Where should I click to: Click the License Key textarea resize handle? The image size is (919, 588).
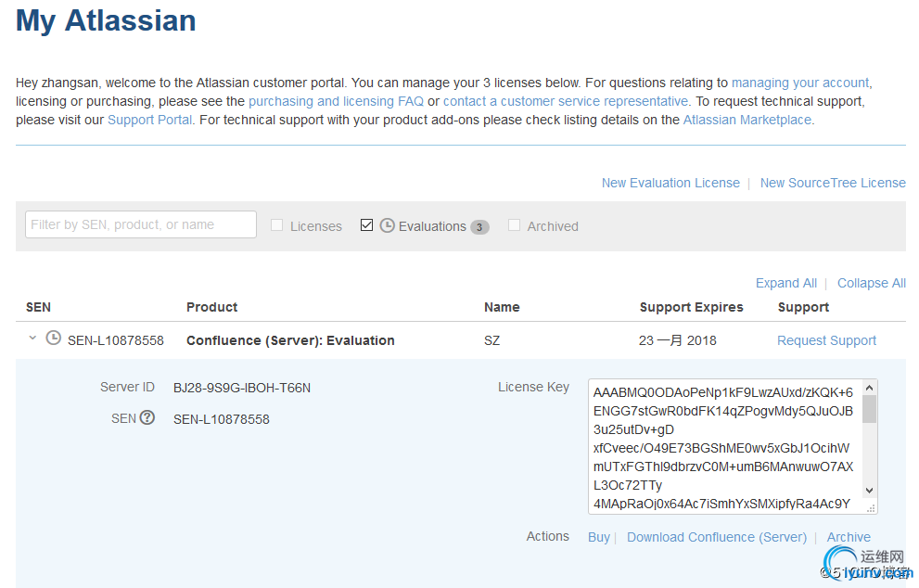click(871, 509)
